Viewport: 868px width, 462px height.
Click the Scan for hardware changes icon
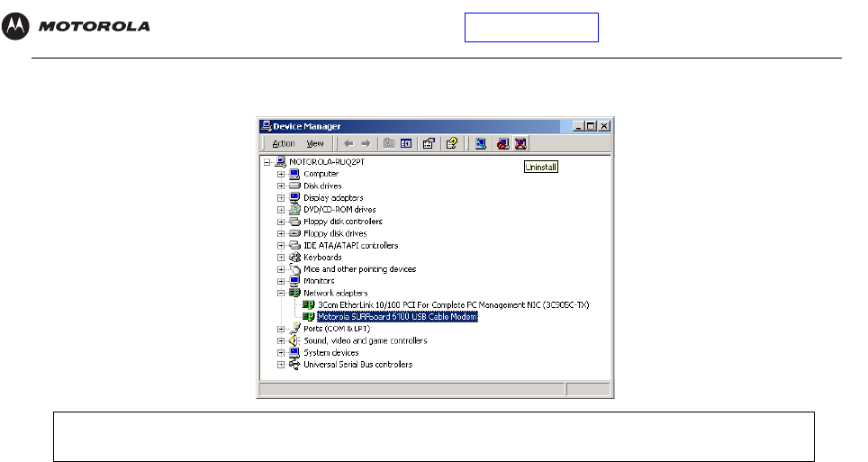[481, 143]
